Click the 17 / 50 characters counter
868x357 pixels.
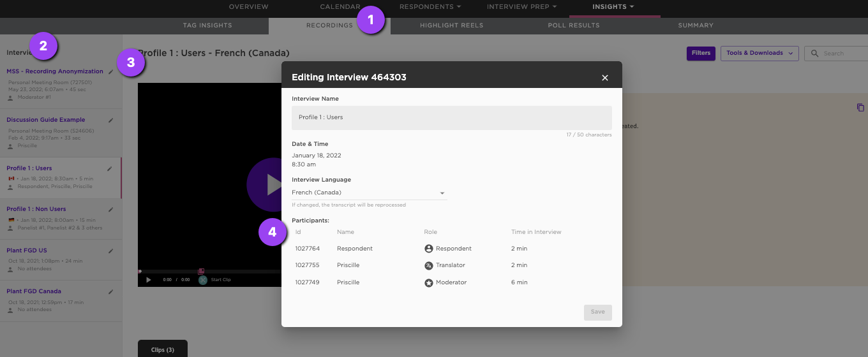589,135
